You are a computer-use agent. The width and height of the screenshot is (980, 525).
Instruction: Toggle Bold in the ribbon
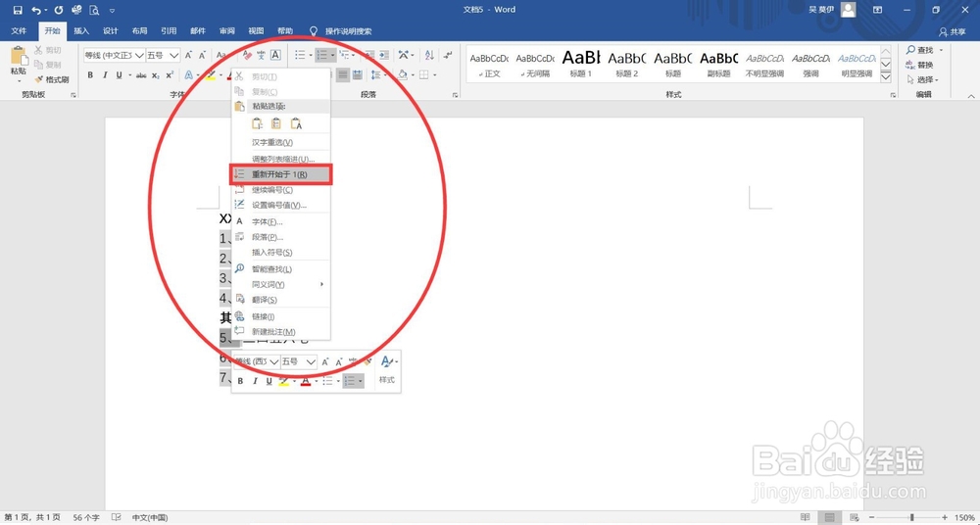coord(90,75)
